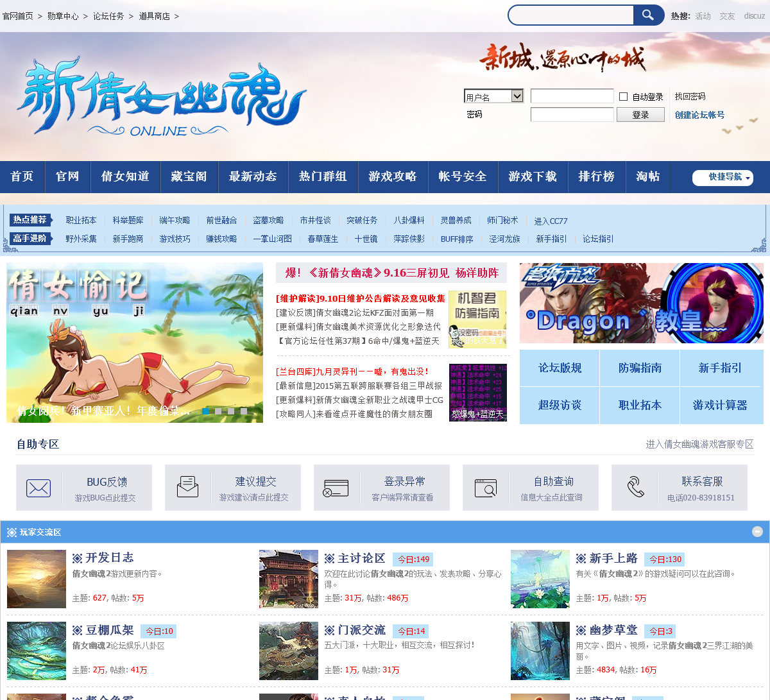Open BUFF排序 link
This screenshot has width=770, height=700.
click(x=457, y=239)
